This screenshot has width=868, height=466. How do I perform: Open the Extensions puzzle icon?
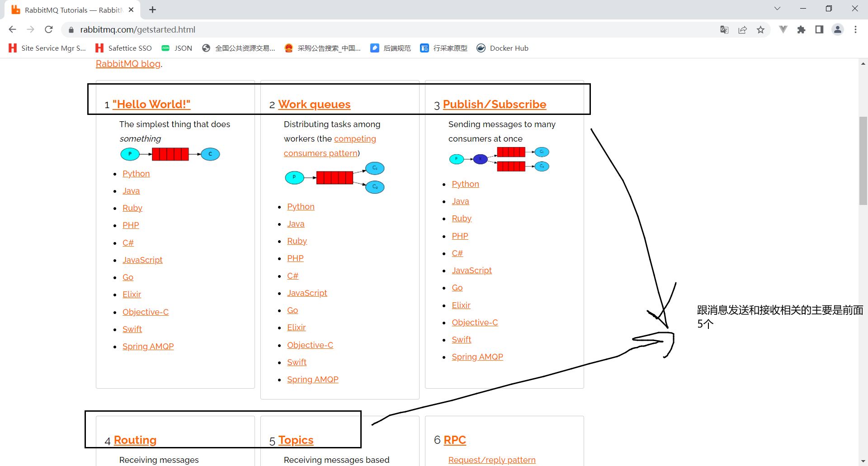(x=801, y=29)
